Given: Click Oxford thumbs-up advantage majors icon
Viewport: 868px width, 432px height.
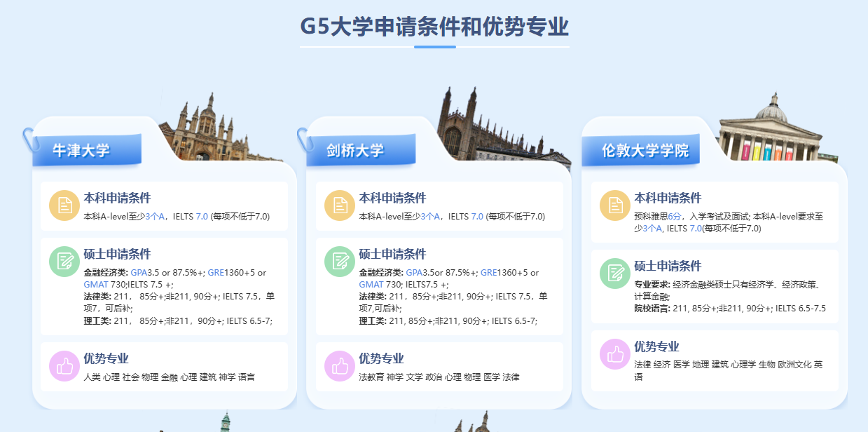Looking at the screenshot, I should pos(64,365).
